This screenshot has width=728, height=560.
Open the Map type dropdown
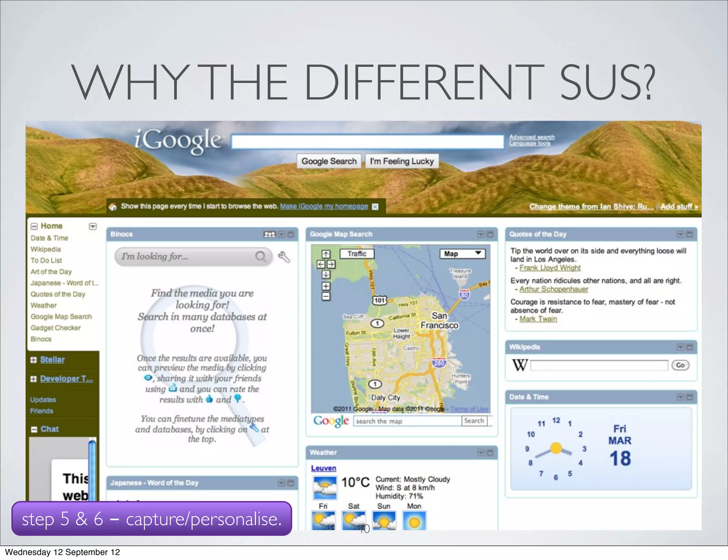pos(462,254)
